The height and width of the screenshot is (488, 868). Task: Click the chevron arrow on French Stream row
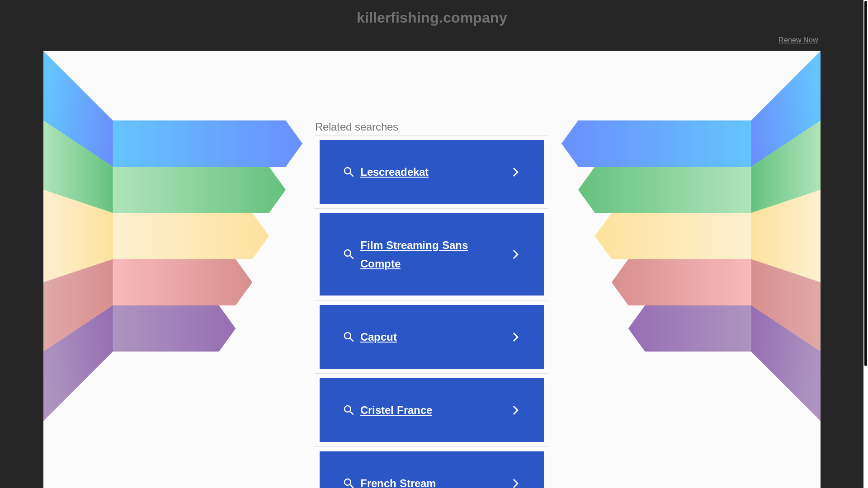click(x=515, y=483)
